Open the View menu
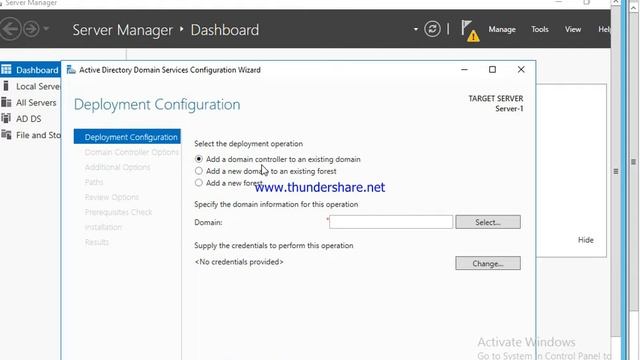The width and height of the screenshot is (640, 360). click(573, 29)
